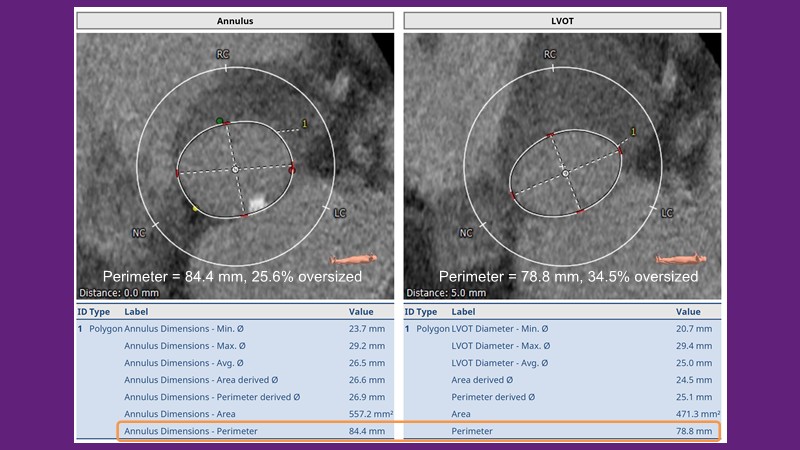This screenshot has width=800, height=450.
Task: Open the Annulus panel header
Action: 235,20
